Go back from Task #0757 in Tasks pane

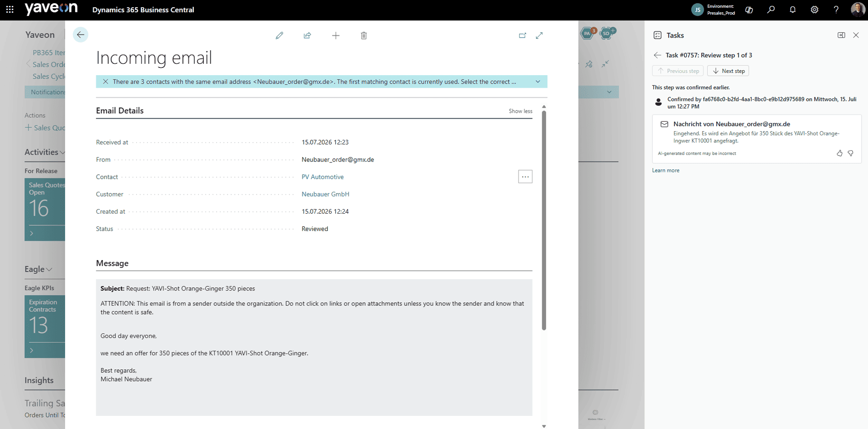click(657, 55)
